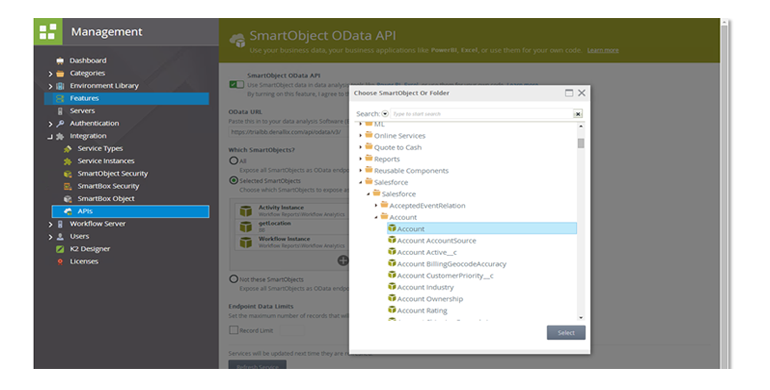Viewport: 770px width, 390px height.
Task: Expand the Categories node
Action: tap(50, 74)
